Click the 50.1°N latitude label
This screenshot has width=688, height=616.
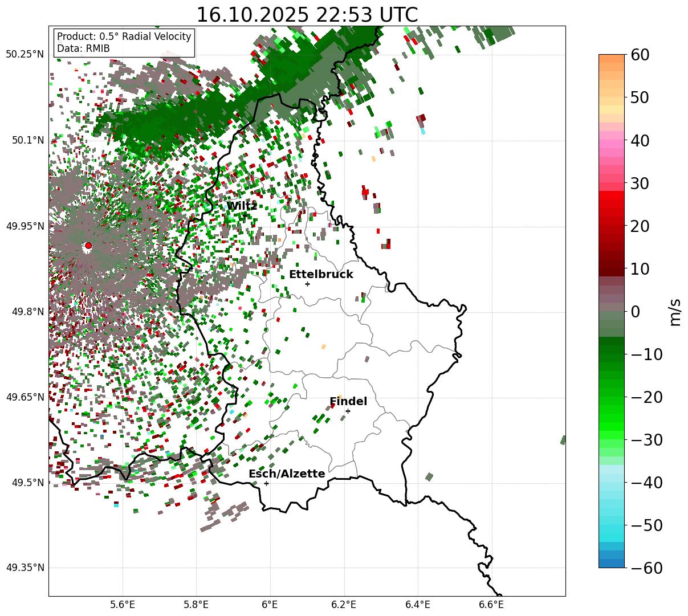27,140
